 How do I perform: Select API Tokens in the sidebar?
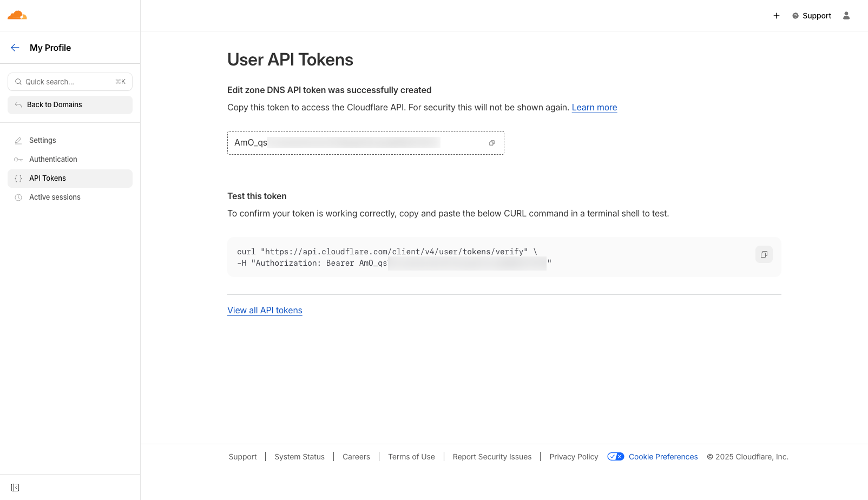70,179
